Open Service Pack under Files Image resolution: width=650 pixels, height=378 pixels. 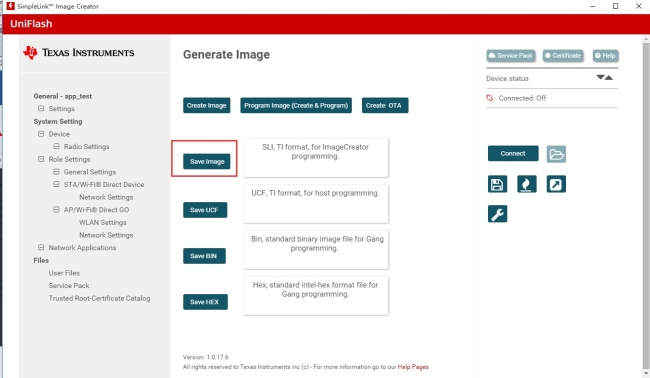(x=69, y=286)
